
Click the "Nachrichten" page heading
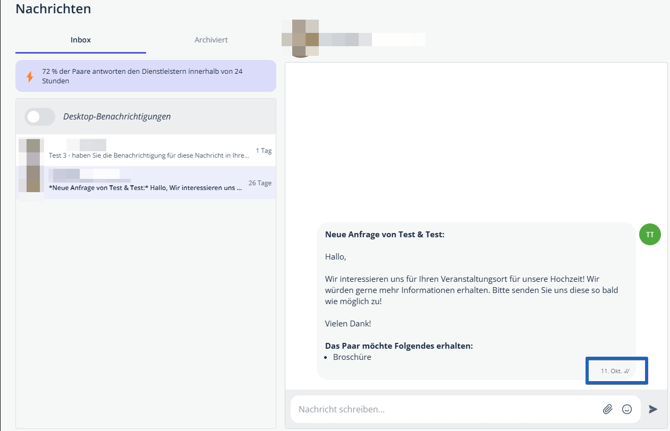click(x=53, y=9)
